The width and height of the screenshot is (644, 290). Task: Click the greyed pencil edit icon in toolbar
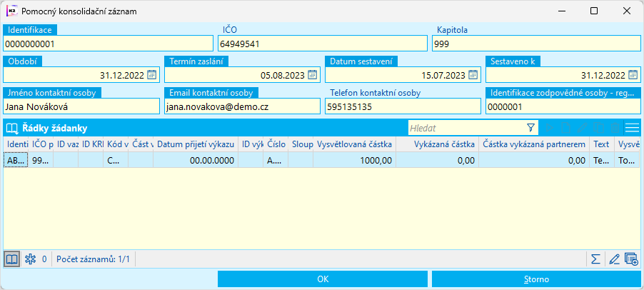(x=582, y=128)
